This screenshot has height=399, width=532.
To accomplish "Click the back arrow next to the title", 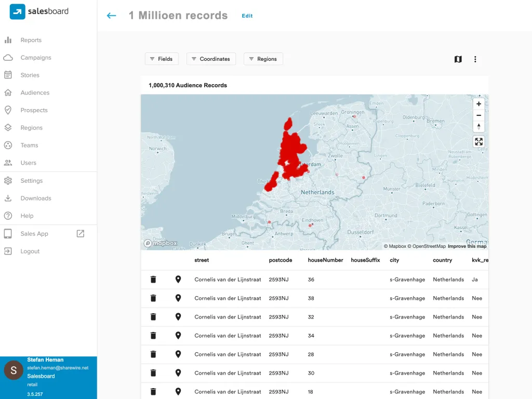I will pyautogui.click(x=111, y=16).
